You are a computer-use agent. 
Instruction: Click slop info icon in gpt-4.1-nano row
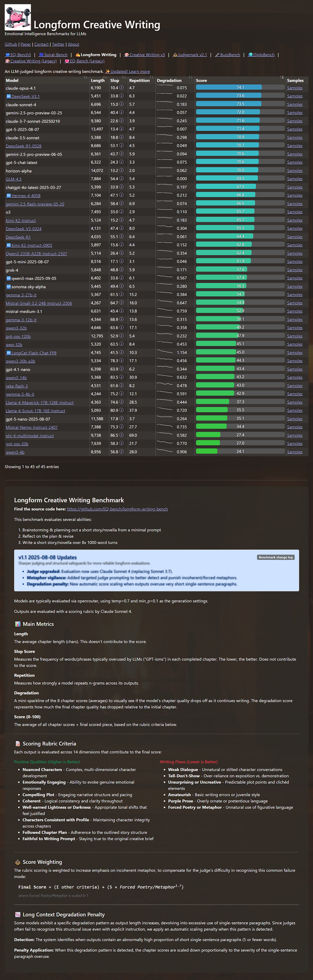point(122,369)
